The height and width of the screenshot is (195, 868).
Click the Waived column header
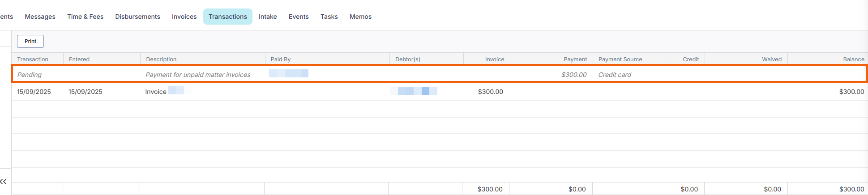click(x=771, y=59)
